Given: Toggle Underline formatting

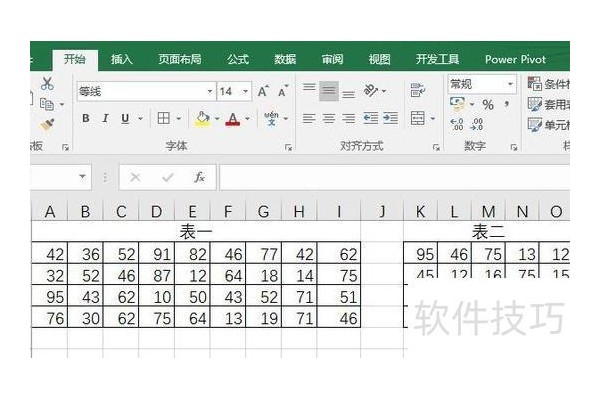Looking at the screenshot, I should pyautogui.click(x=125, y=119).
